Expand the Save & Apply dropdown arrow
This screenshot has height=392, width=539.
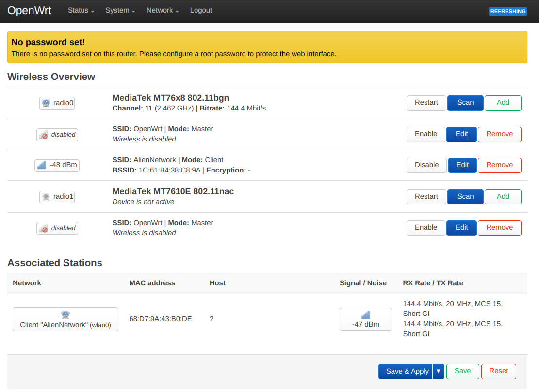click(438, 371)
